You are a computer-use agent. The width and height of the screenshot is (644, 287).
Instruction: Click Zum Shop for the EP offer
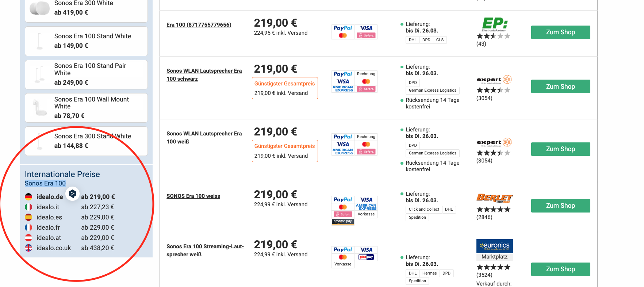tap(560, 32)
